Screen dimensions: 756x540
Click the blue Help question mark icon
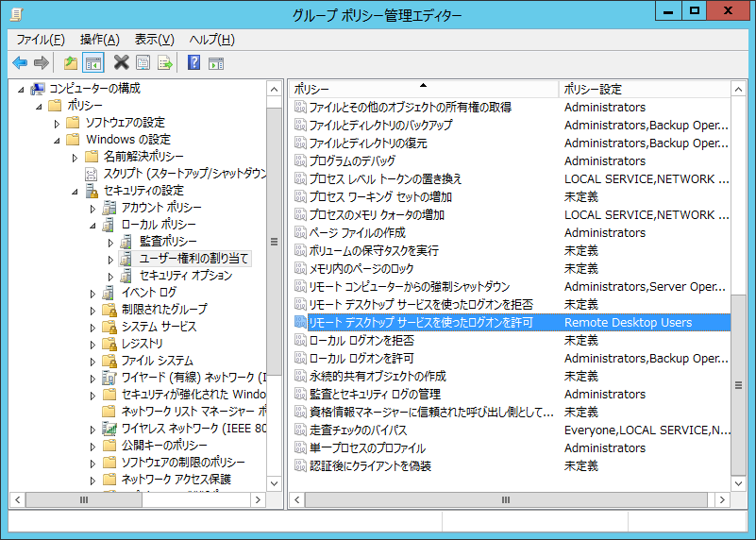[x=193, y=63]
